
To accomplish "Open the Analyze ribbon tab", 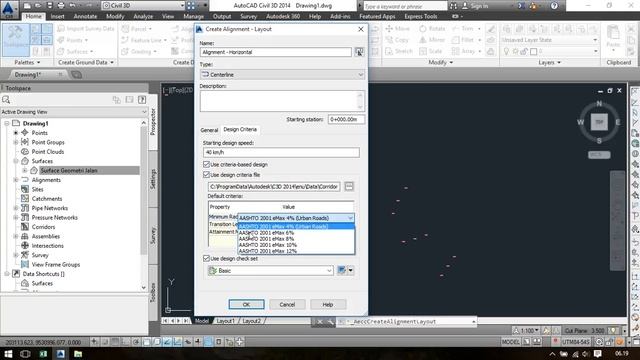I will [143, 16].
